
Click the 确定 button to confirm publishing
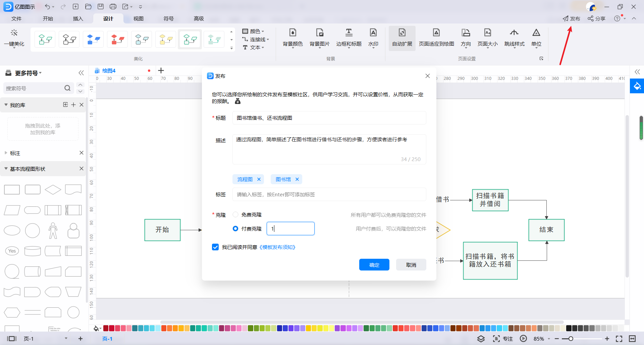(374, 265)
